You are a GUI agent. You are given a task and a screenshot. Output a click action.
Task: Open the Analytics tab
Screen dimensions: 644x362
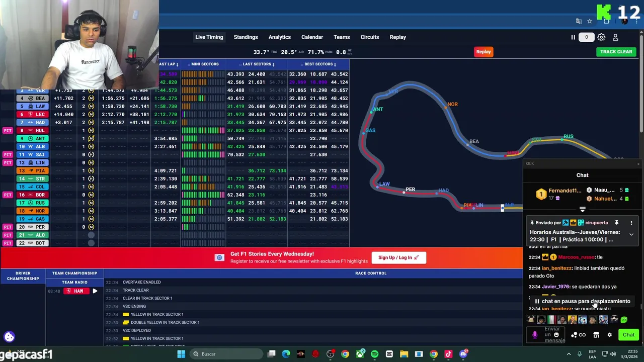pos(280,37)
